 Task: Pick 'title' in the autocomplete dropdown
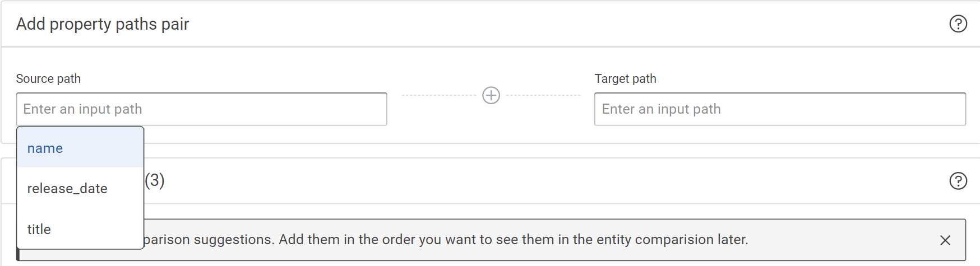click(39, 230)
